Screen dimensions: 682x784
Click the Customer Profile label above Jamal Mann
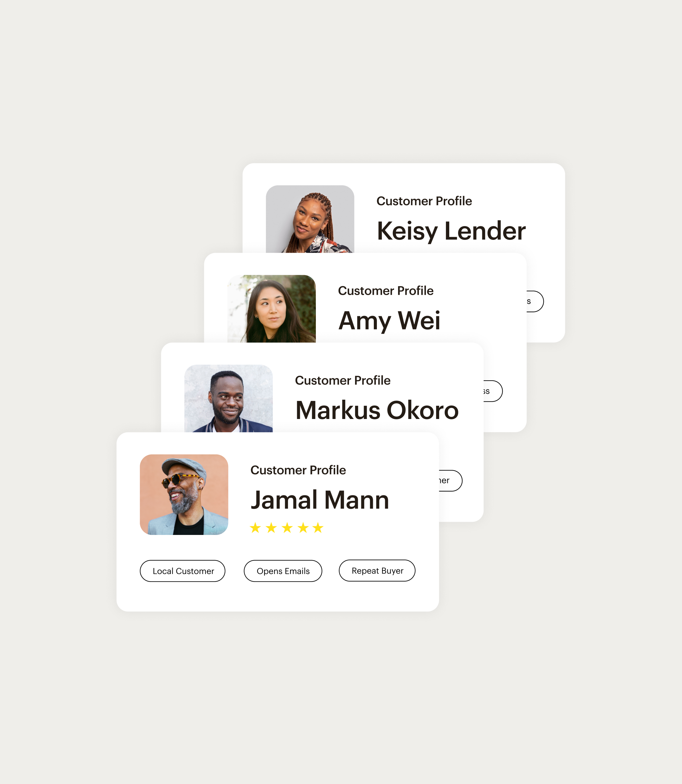pos(298,470)
